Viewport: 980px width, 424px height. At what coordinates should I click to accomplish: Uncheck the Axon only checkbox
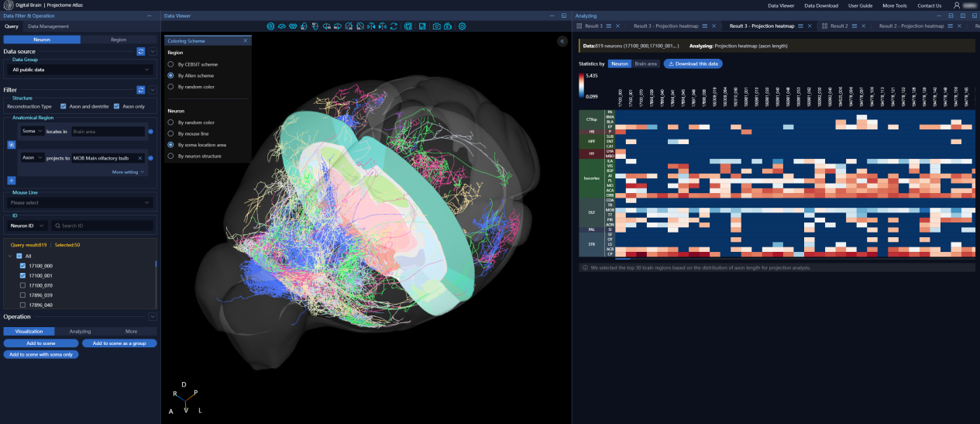point(117,106)
